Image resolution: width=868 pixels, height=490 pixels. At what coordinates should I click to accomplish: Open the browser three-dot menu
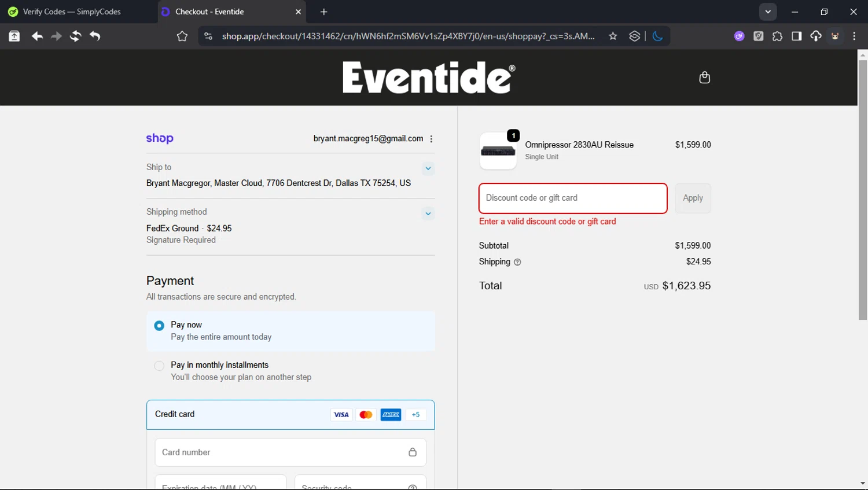click(x=854, y=36)
